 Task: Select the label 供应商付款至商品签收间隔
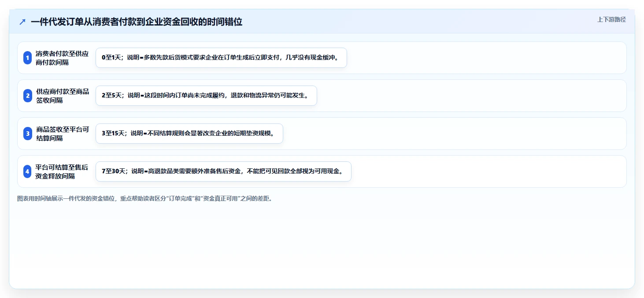(63, 96)
